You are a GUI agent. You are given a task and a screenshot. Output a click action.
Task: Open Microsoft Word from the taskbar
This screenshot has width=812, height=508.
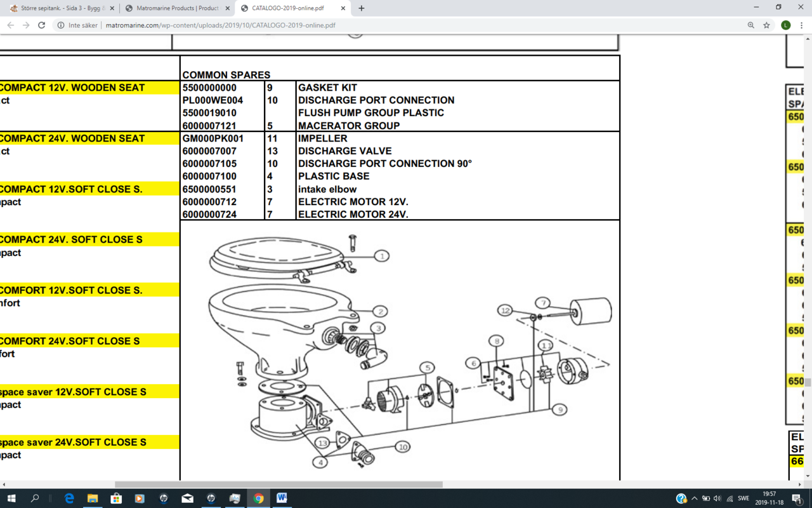282,498
